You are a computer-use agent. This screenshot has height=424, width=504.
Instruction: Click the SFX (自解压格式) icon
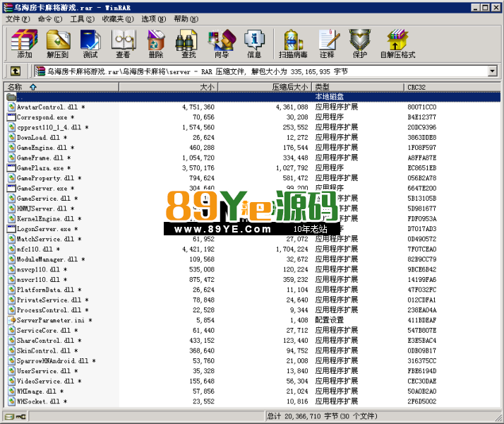[397, 44]
